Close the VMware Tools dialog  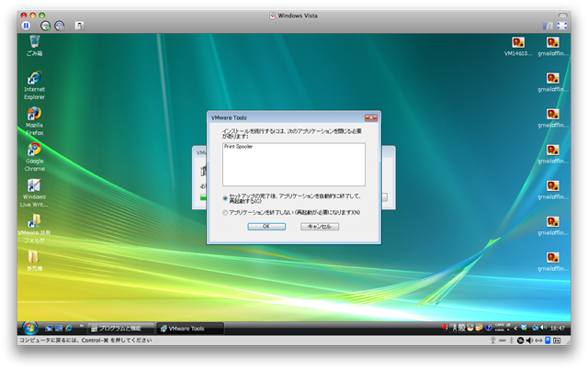(x=371, y=117)
